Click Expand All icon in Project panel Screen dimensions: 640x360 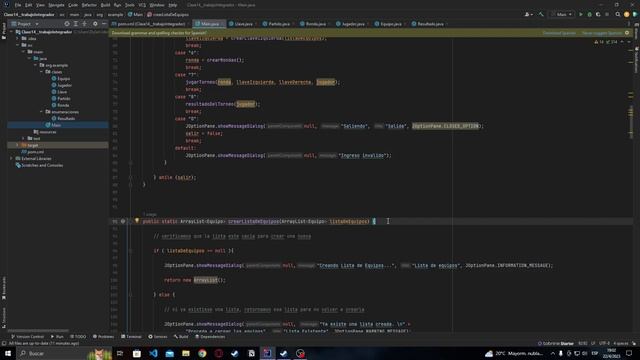[x=76, y=24]
